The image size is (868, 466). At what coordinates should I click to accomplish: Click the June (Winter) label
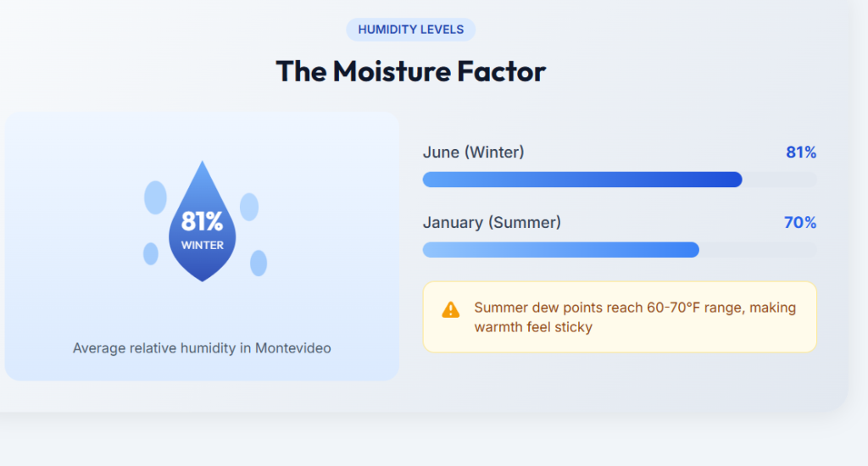[473, 153]
